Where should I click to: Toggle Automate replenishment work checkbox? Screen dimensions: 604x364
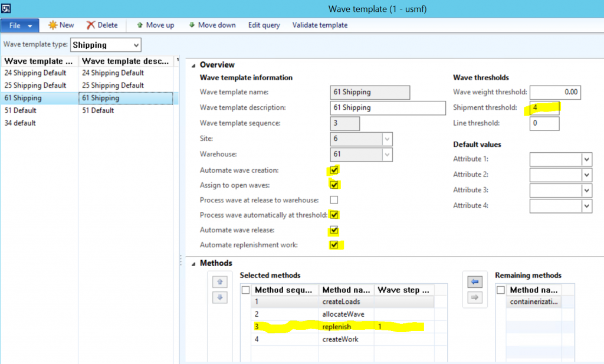point(334,245)
